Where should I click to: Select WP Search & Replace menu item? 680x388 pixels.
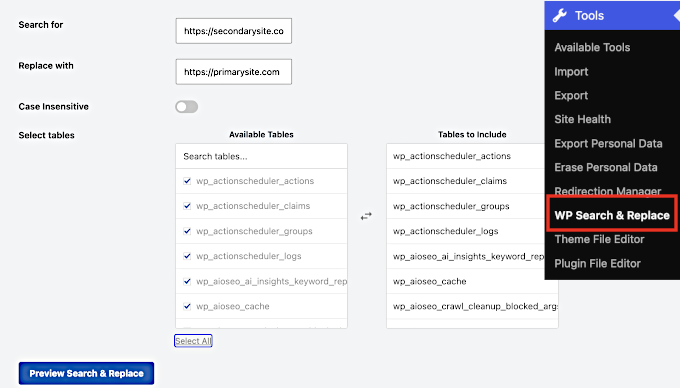coord(612,215)
